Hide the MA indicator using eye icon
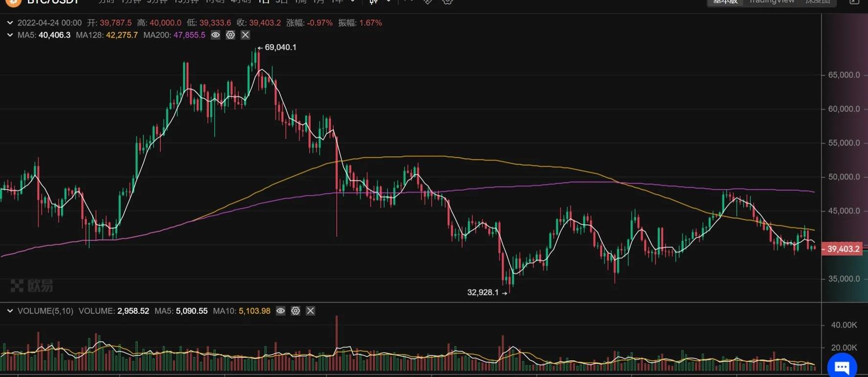This screenshot has height=377, width=868. pos(215,35)
